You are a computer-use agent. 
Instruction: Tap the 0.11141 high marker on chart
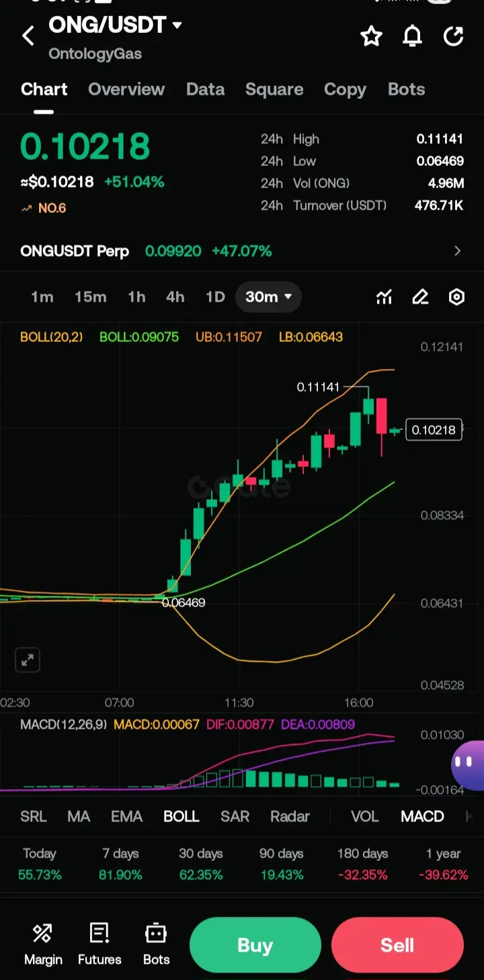319,387
